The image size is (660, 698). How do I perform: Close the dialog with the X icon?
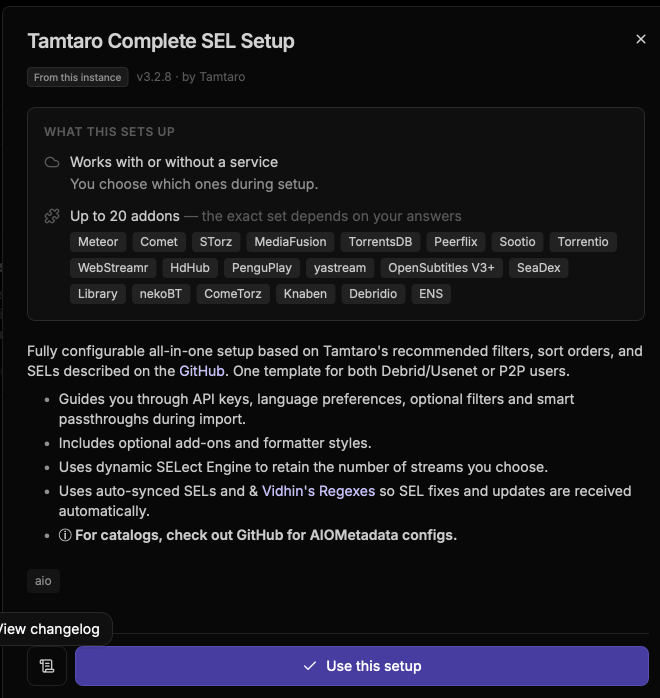click(640, 40)
